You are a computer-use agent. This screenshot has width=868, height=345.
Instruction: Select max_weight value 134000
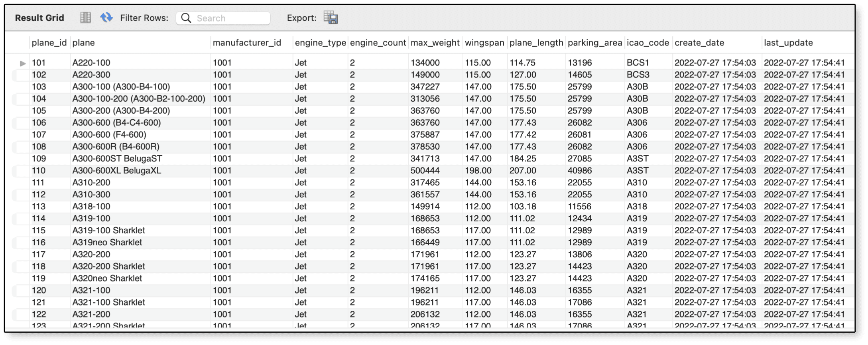pyautogui.click(x=425, y=63)
